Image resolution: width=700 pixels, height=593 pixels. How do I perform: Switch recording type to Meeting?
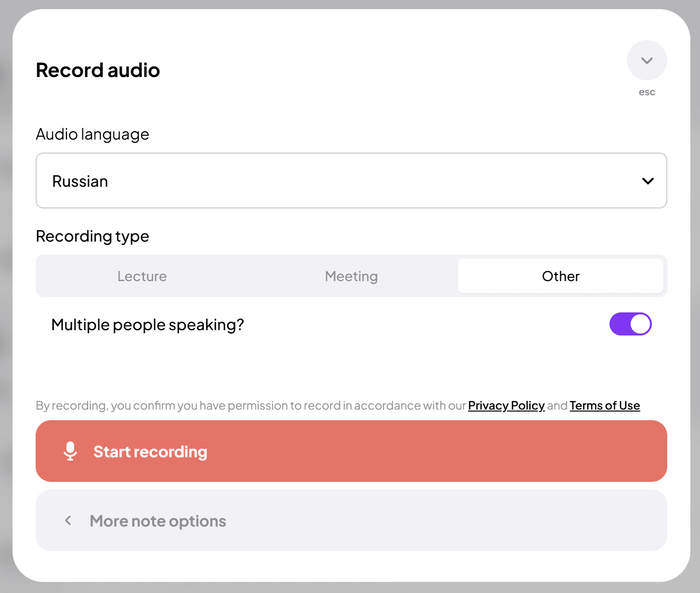[x=351, y=276]
